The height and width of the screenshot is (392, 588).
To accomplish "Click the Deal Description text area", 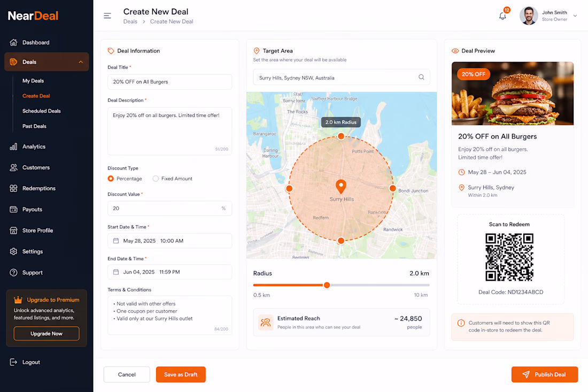I will 170,131.
